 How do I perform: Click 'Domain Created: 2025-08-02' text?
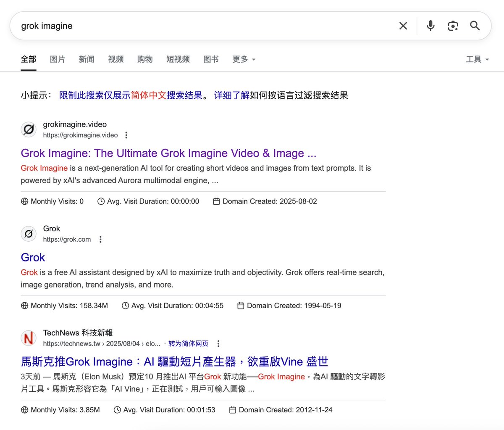tap(270, 201)
